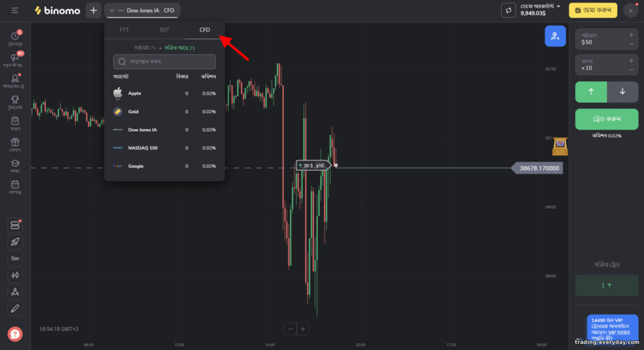The height and width of the screenshot is (350, 644).
Task: Open the profile avatar menu
Action: click(x=631, y=10)
